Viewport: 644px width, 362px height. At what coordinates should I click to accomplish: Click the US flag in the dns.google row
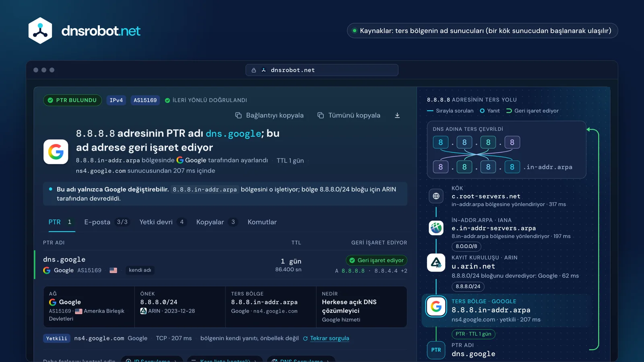click(x=114, y=270)
